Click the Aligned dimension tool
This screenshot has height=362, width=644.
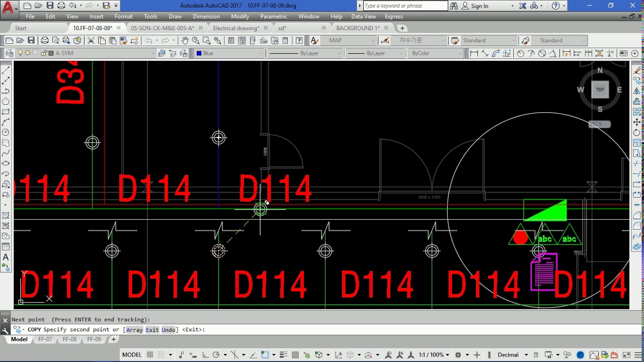tap(485, 53)
